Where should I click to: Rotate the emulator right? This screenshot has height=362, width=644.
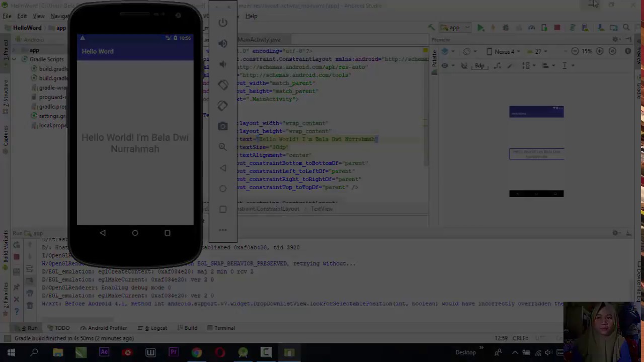(x=223, y=106)
